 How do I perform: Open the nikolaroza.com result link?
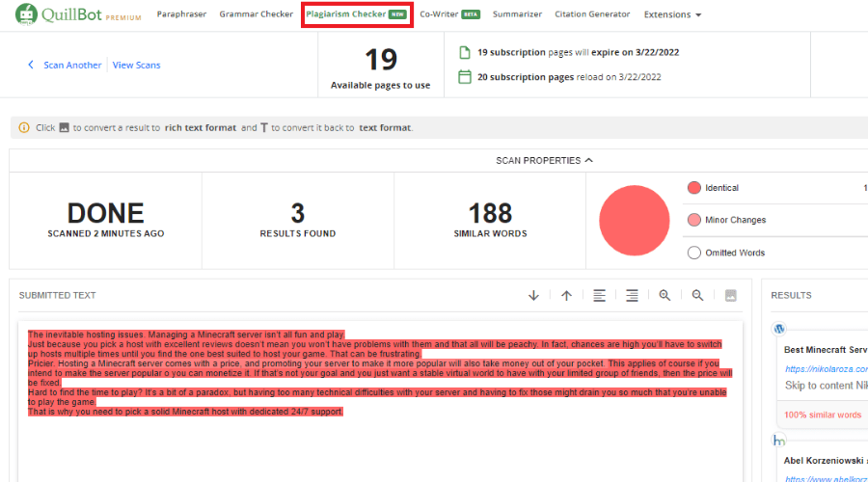tap(826, 368)
